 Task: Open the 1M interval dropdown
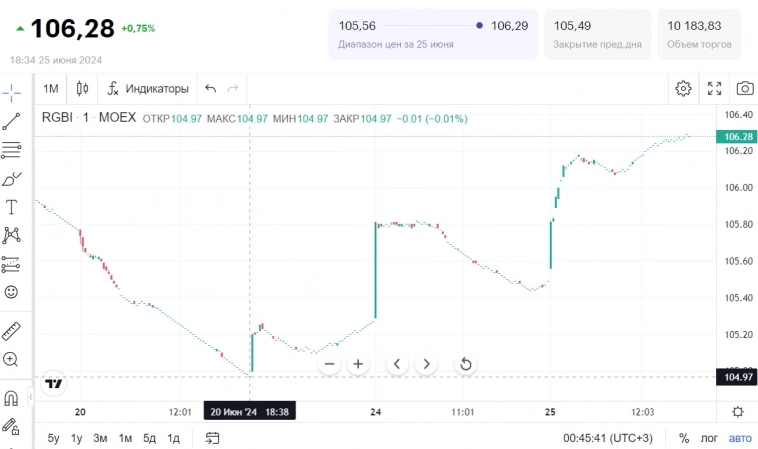[x=51, y=88]
